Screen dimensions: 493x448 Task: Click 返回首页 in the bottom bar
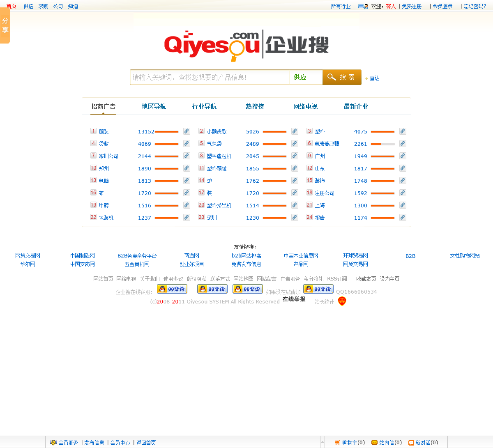[x=146, y=443]
